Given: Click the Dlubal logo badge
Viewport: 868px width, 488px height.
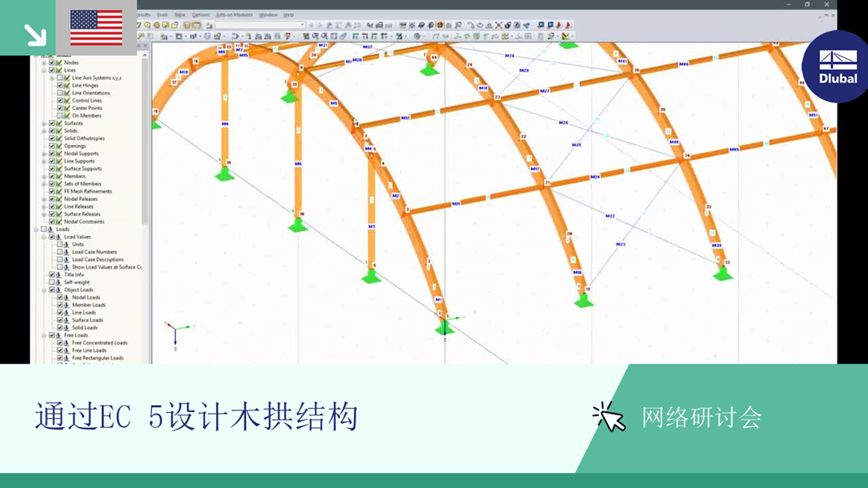Looking at the screenshot, I should (x=837, y=67).
